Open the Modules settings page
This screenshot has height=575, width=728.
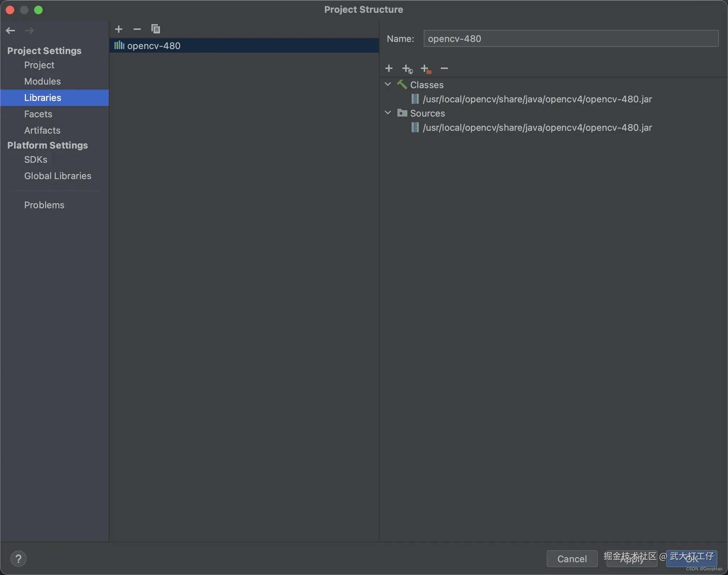point(42,81)
